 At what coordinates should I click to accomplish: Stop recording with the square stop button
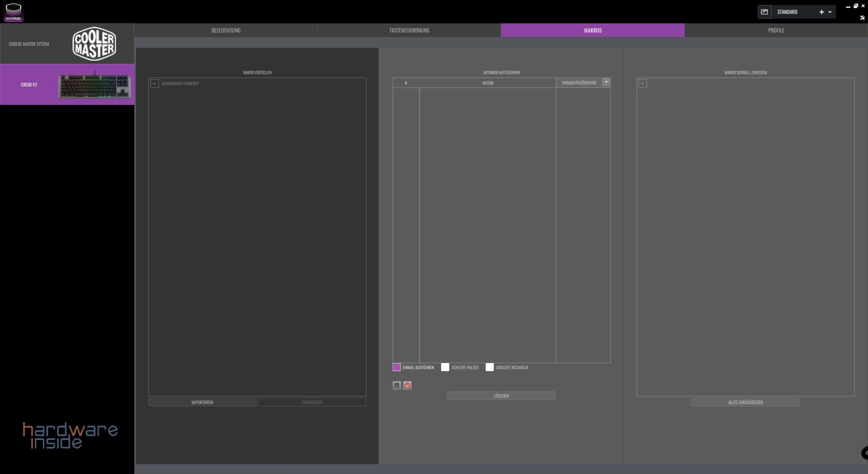[x=397, y=385]
